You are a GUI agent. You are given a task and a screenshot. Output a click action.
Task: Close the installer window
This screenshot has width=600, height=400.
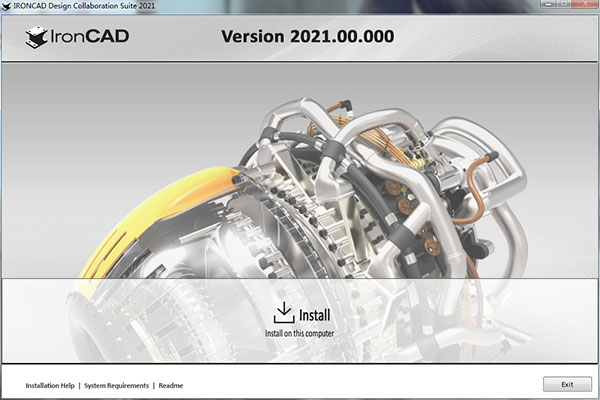tap(585, 4)
